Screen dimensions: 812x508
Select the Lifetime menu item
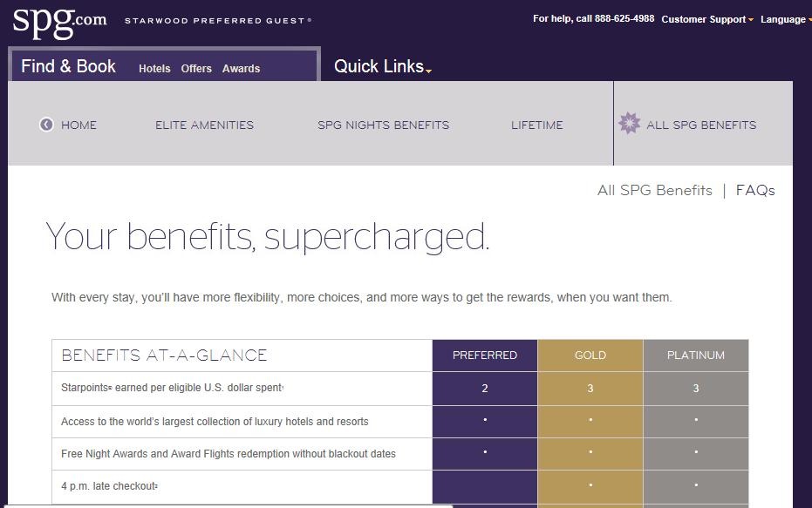(x=536, y=125)
